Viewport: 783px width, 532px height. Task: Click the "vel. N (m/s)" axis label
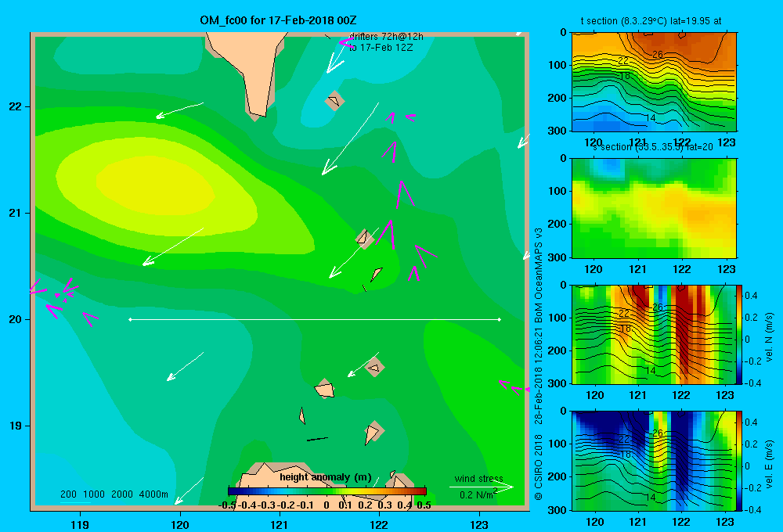(770, 337)
